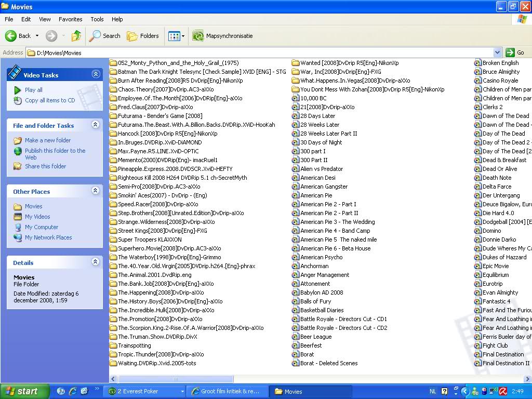The width and height of the screenshot is (532, 399).
Task: Click the horizontal scrollbar right arrow
Action: 528,379
